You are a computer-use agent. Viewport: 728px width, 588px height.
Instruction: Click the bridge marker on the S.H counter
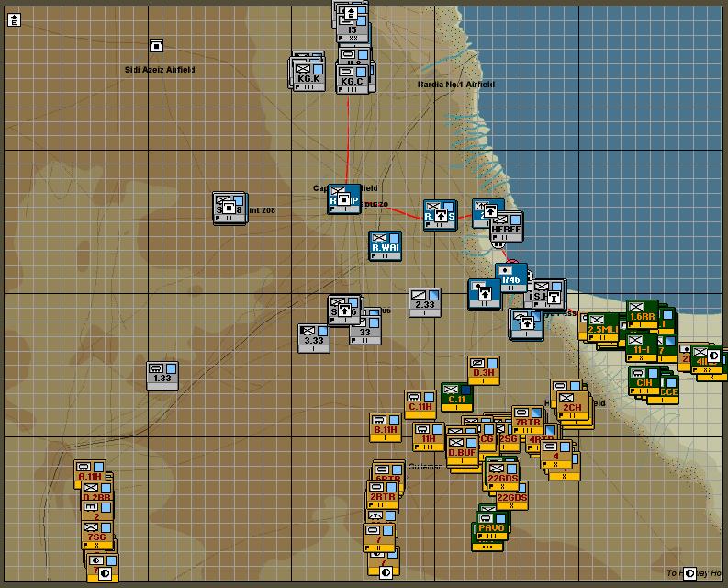[x=554, y=298]
